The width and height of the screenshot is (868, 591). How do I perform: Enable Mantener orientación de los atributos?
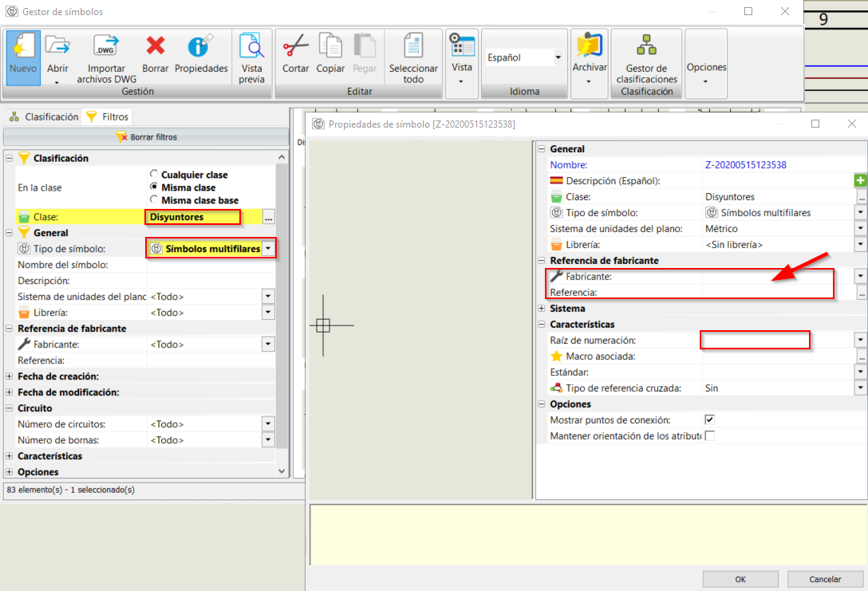click(709, 436)
